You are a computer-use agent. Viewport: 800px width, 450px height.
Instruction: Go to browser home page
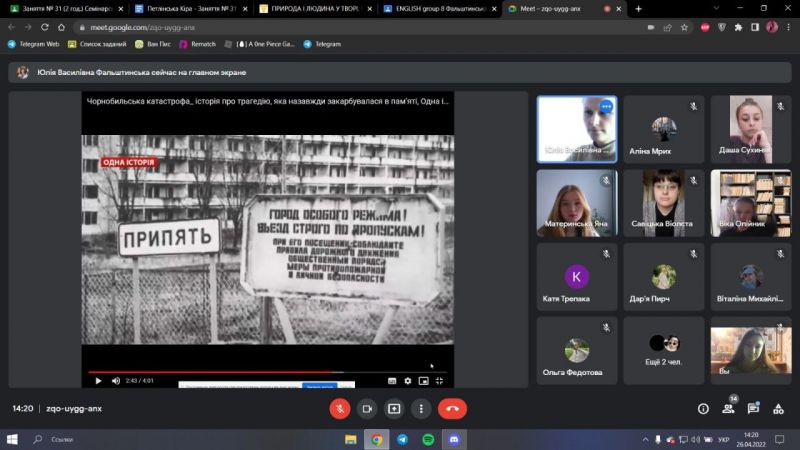61,27
